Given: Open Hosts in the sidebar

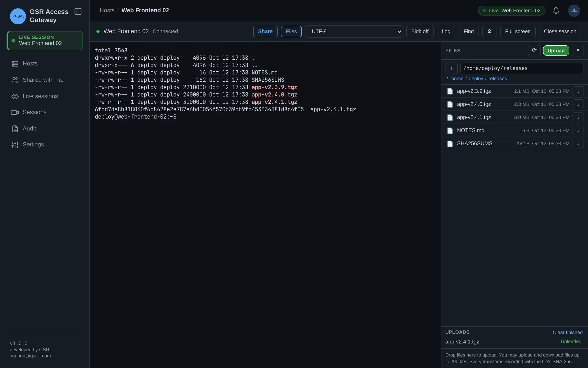Looking at the screenshot, I should click(x=45, y=64).
